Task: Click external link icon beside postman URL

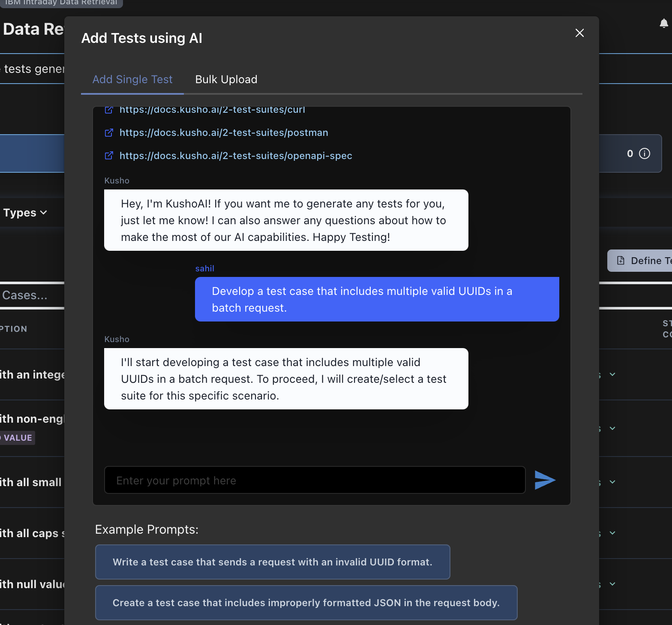Action: coord(109,133)
